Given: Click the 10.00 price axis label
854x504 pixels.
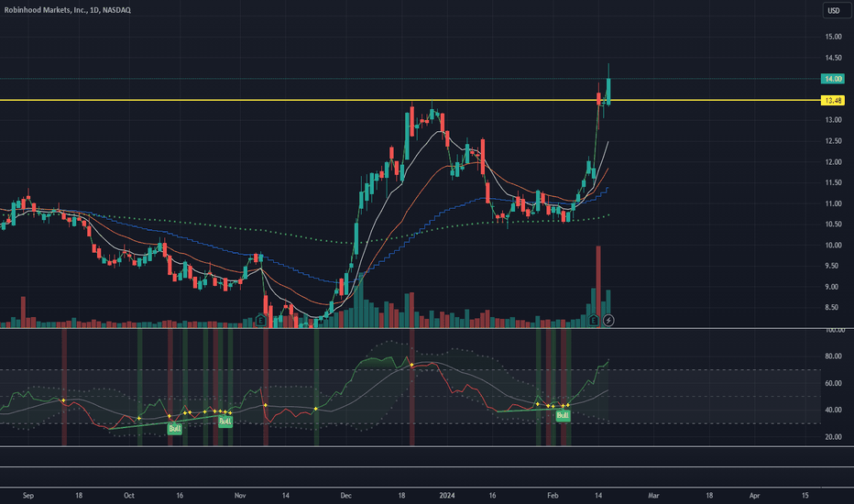Looking at the screenshot, I should pyautogui.click(x=833, y=246).
